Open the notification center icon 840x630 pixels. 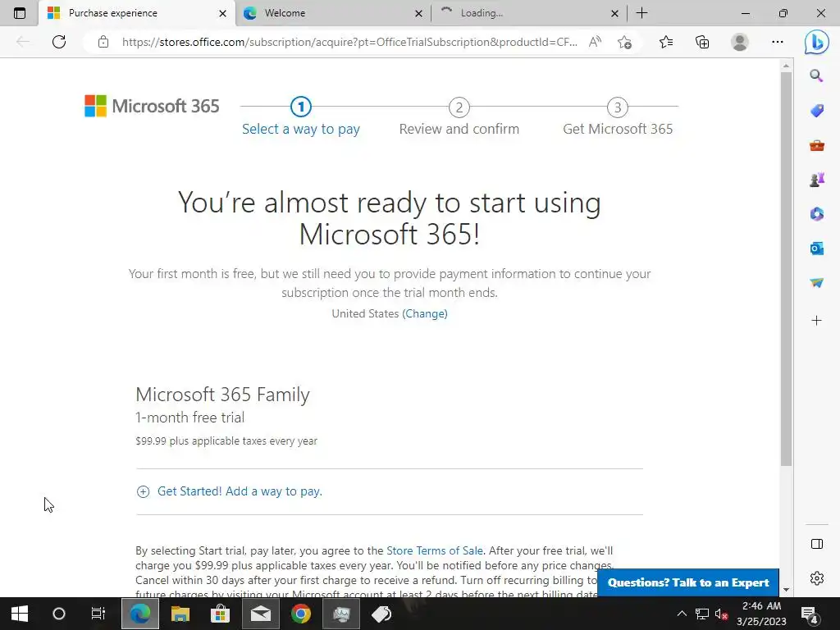808,614
